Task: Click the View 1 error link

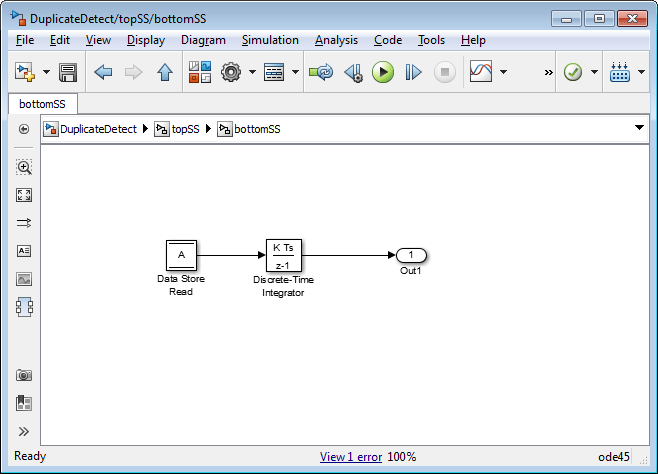Action: pyautogui.click(x=351, y=457)
